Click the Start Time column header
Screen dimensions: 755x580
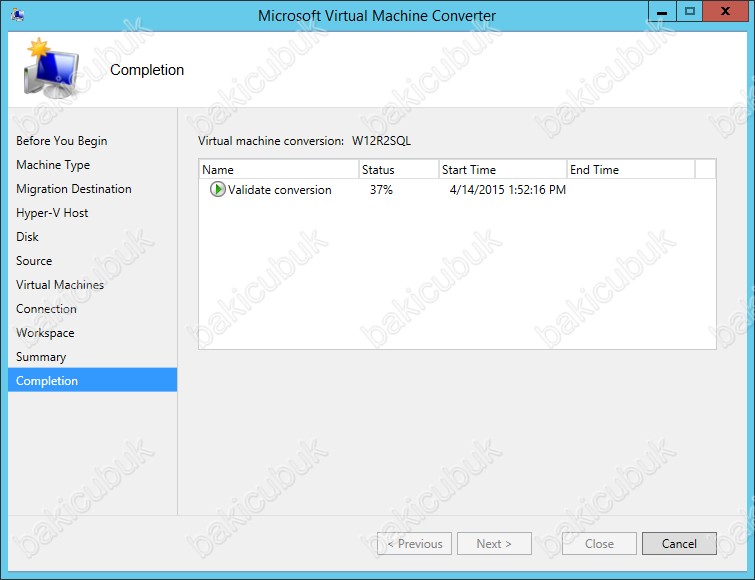pos(503,169)
